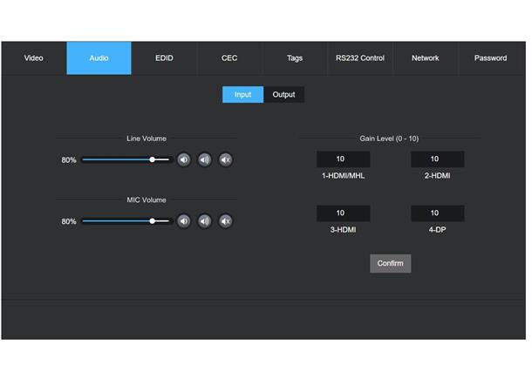Click the 1-HDMI/MHL gain level field
532x392 pixels.
tap(343, 159)
